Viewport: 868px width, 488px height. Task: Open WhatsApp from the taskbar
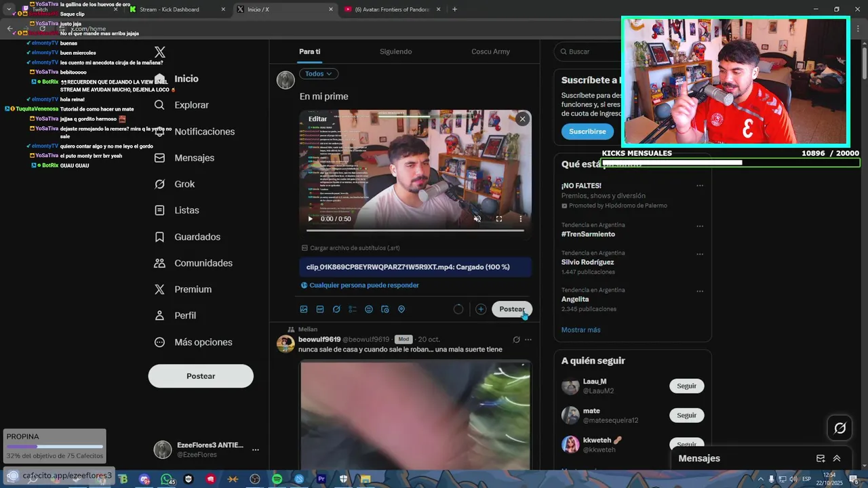pyautogui.click(x=167, y=479)
